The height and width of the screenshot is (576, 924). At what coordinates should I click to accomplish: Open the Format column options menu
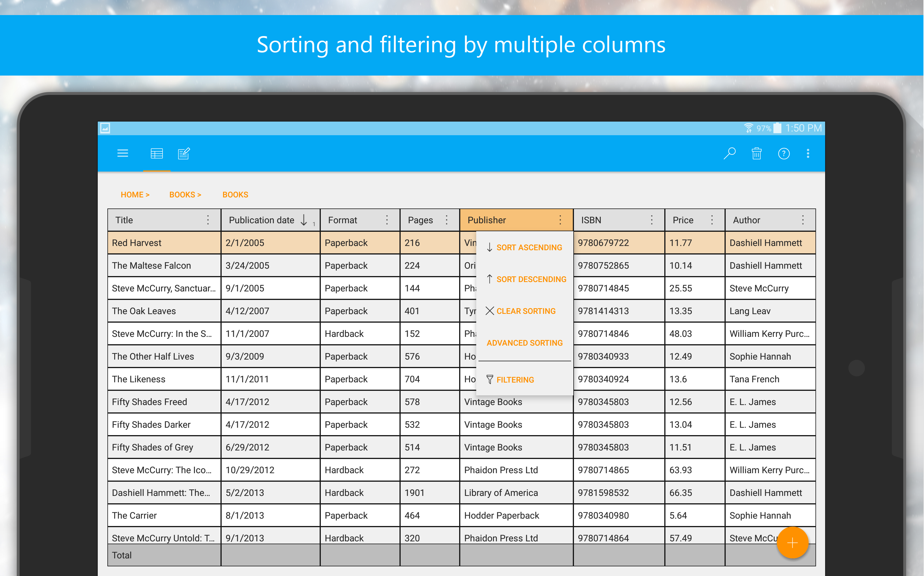[x=387, y=220]
